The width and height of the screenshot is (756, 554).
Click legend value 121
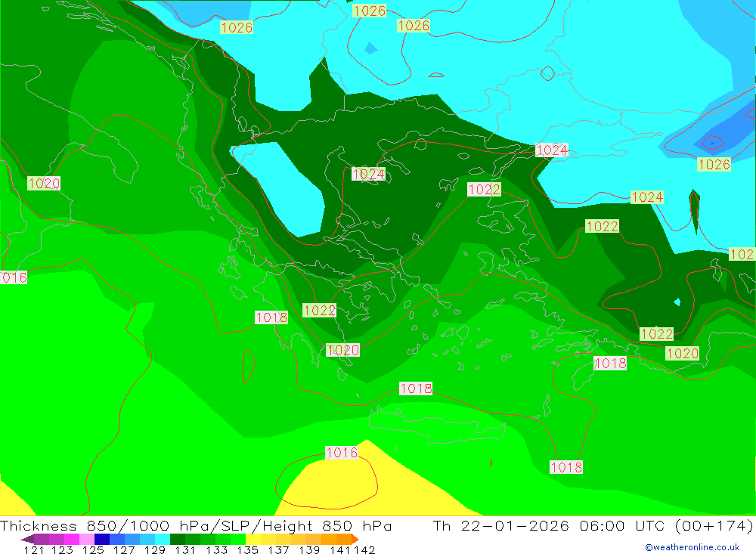pos(34,550)
